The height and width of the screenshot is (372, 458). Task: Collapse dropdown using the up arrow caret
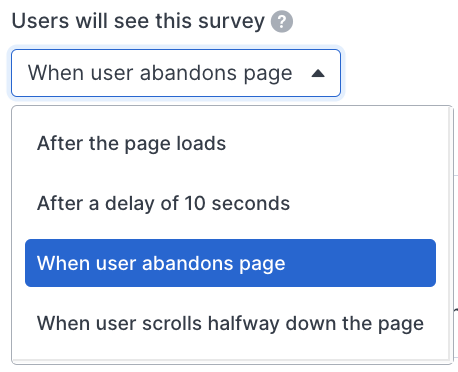pos(318,73)
